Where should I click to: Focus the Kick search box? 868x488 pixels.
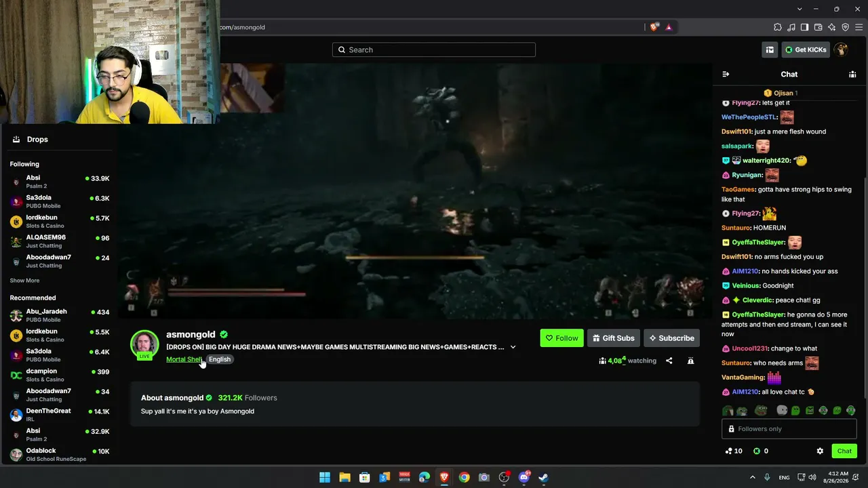(x=434, y=49)
